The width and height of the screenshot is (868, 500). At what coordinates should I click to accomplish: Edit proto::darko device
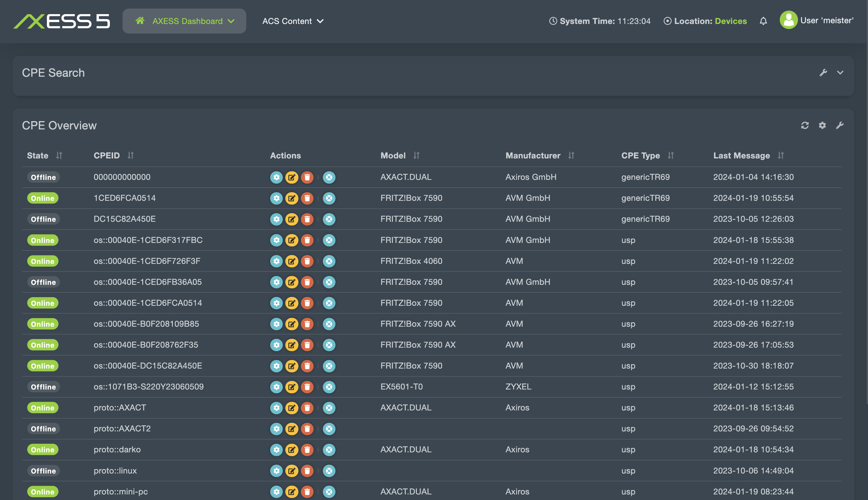point(292,450)
